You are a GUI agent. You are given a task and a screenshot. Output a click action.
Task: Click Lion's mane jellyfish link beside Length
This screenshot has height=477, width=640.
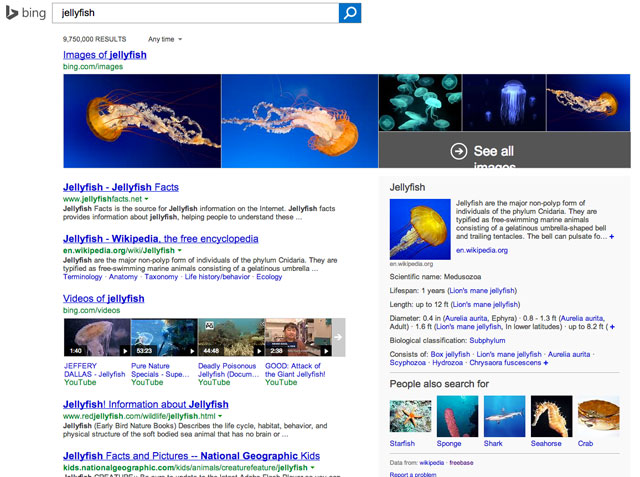(485, 304)
